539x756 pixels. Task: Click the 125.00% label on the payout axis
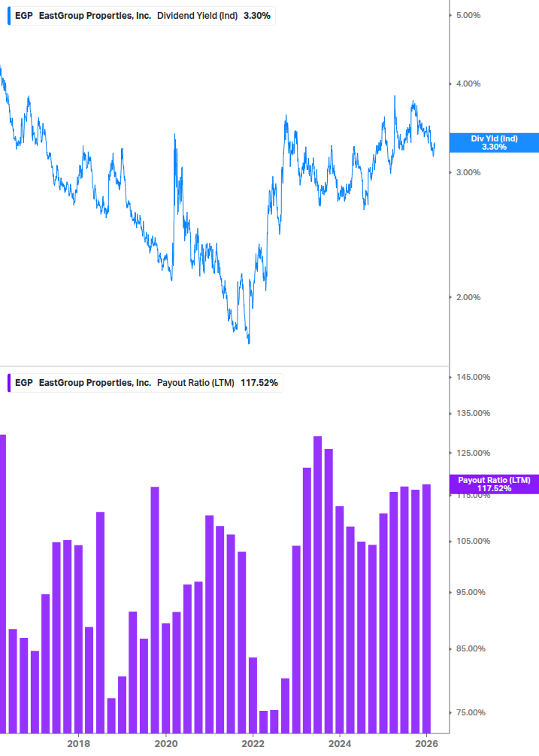pyautogui.click(x=473, y=453)
